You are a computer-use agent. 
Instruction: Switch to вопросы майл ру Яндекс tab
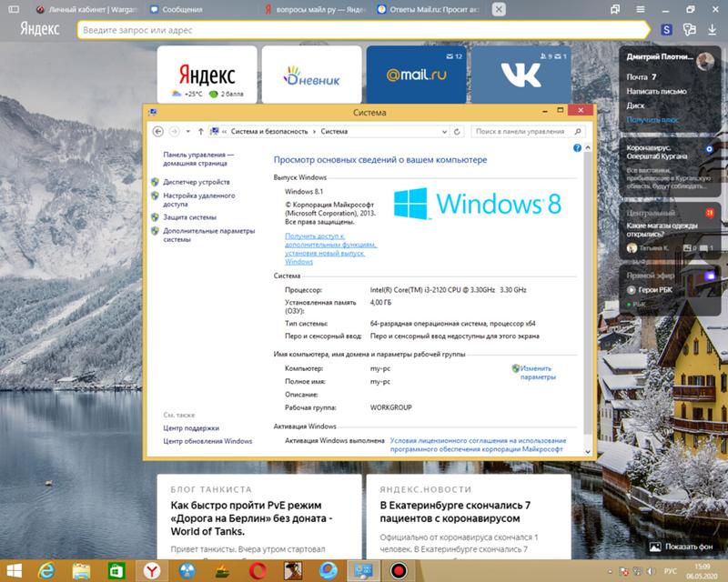tap(314, 9)
